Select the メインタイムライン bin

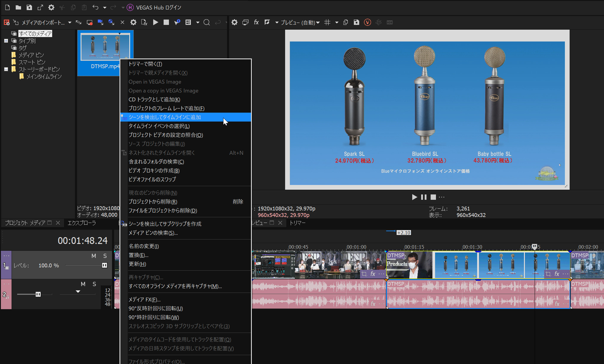44,76
